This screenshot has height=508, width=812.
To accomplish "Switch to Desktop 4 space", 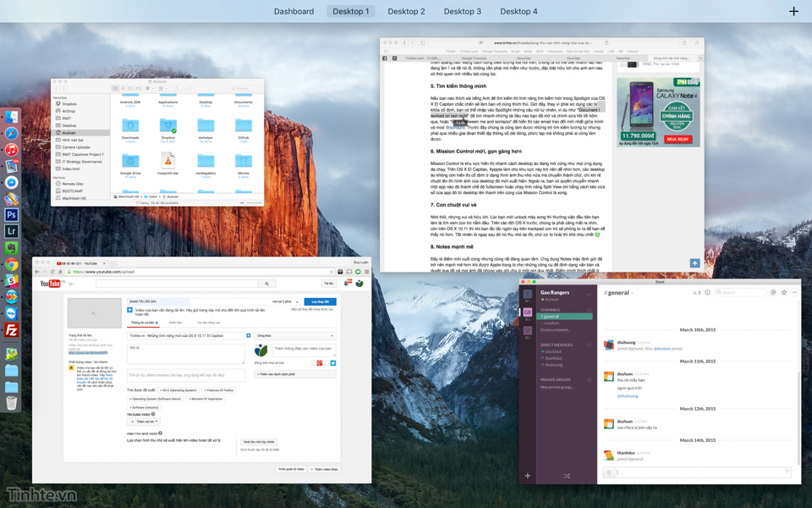I will point(518,11).
